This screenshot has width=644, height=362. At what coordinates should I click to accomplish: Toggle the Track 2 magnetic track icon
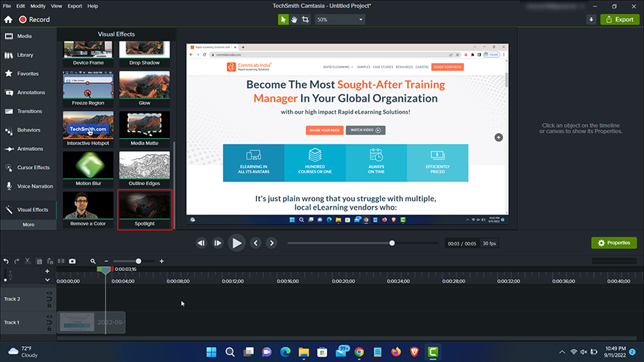click(x=49, y=299)
